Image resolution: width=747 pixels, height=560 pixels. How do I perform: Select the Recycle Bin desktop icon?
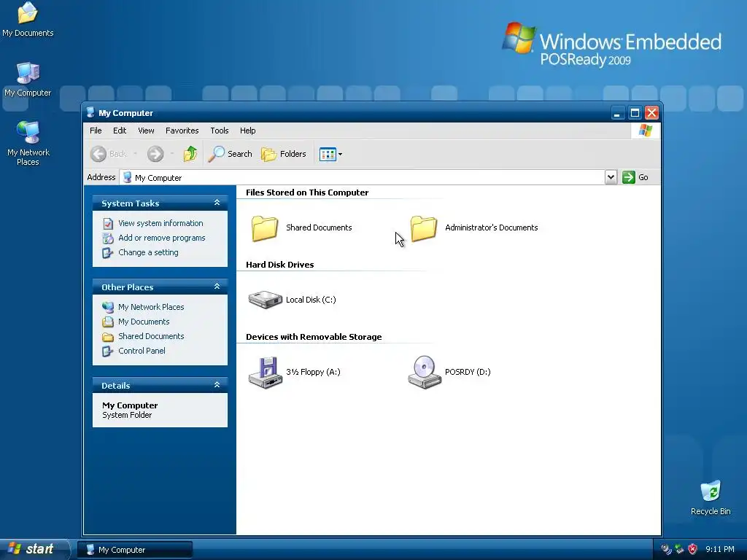(711, 498)
